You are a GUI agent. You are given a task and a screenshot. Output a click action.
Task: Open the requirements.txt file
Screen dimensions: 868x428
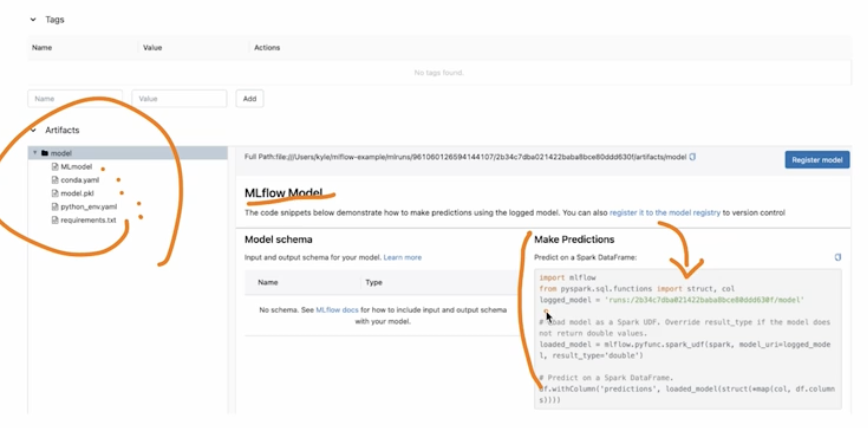coord(89,220)
